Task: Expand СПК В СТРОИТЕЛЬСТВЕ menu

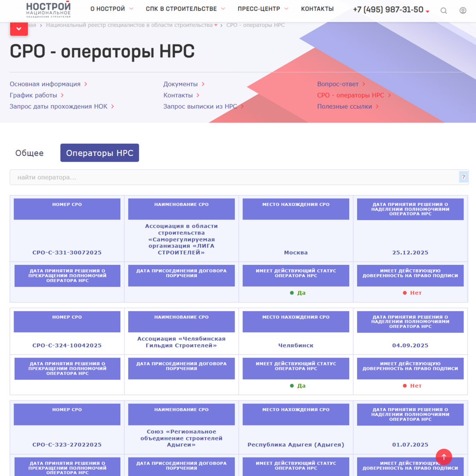Action: (x=185, y=9)
